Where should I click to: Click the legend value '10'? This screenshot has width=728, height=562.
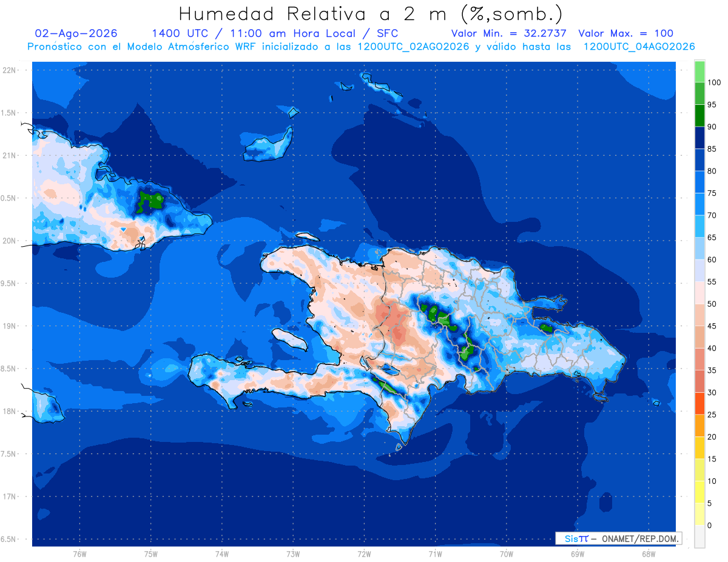point(712,481)
